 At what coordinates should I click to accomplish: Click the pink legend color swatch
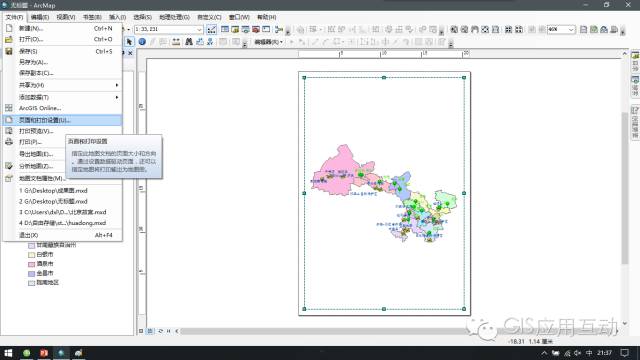point(31,264)
